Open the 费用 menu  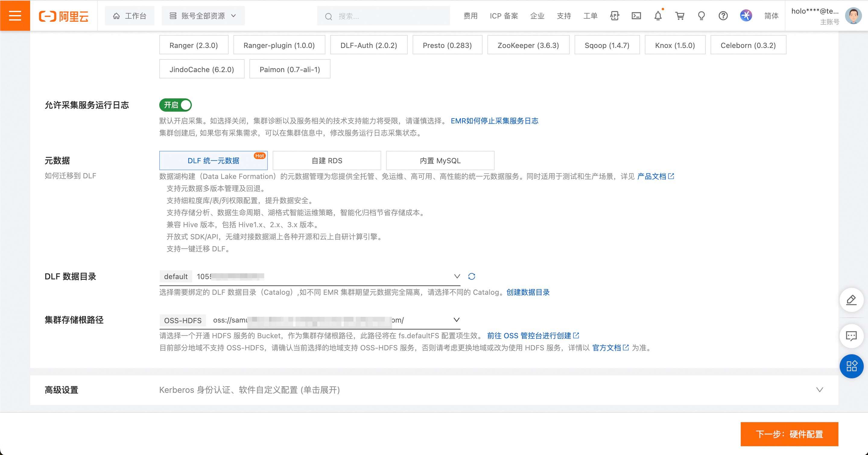[x=470, y=16]
